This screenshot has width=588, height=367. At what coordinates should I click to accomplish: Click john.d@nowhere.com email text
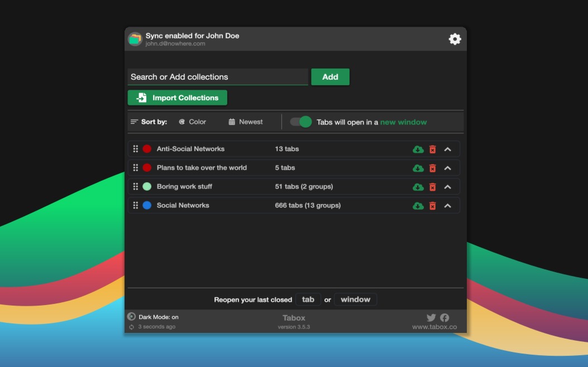[175, 44]
